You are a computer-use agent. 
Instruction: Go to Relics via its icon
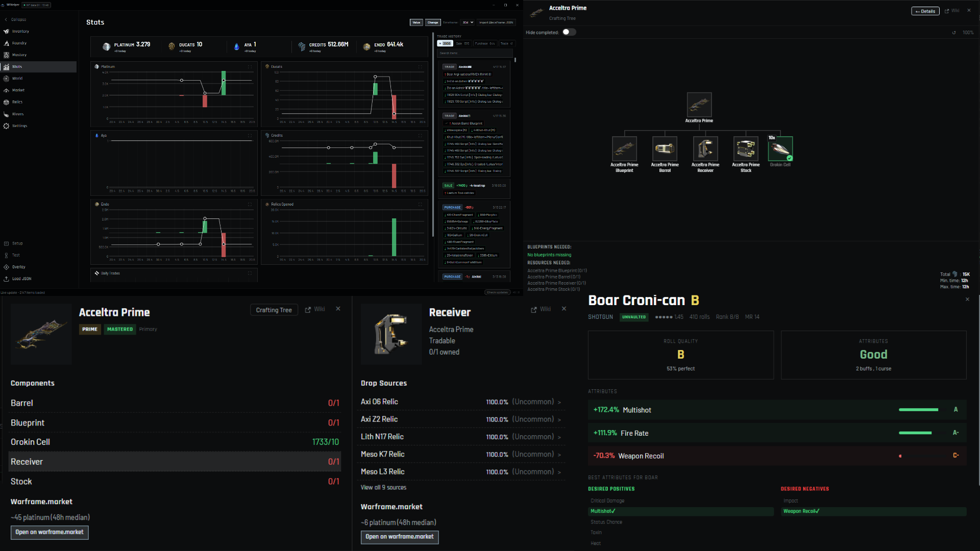click(x=6, y=102)
